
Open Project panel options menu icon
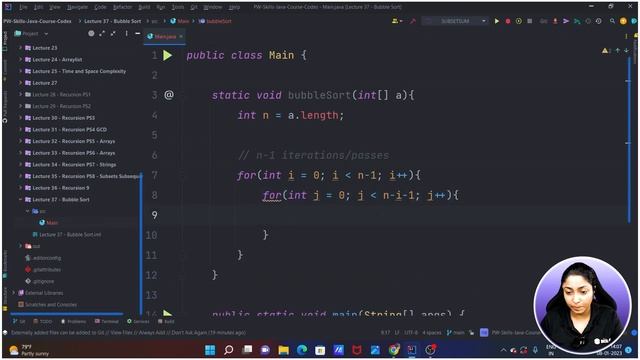(x=126, y=33)
